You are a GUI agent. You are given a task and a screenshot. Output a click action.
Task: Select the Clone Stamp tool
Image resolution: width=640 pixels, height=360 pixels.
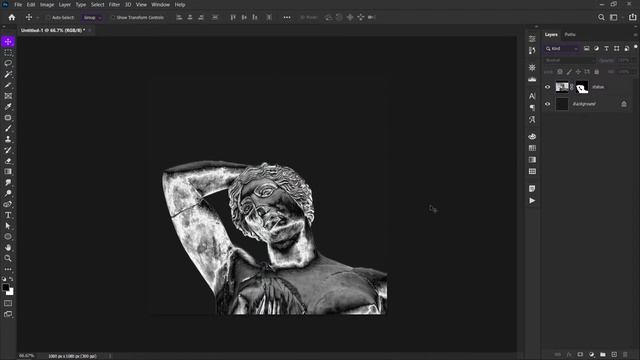click(x=8, y=139)
